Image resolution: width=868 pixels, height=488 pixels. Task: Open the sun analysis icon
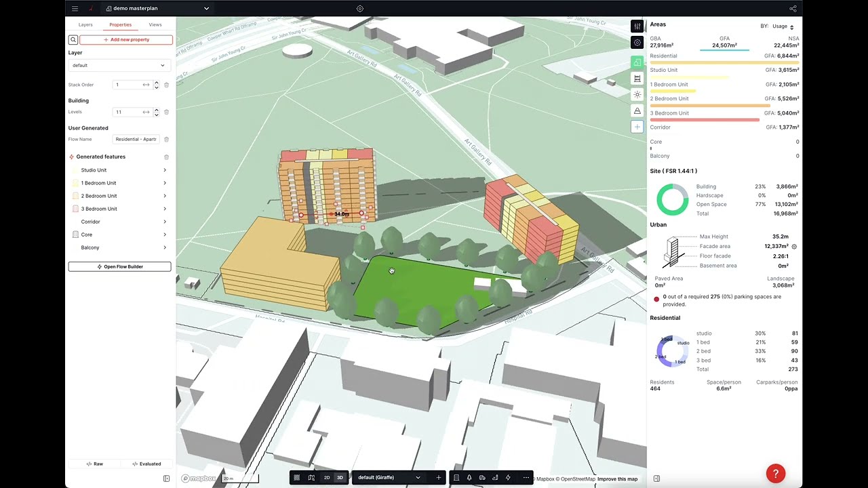(x=637, y=94)
